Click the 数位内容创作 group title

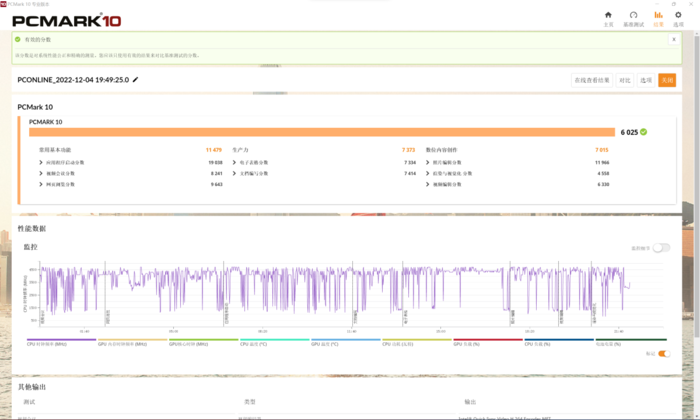(442, 150)
